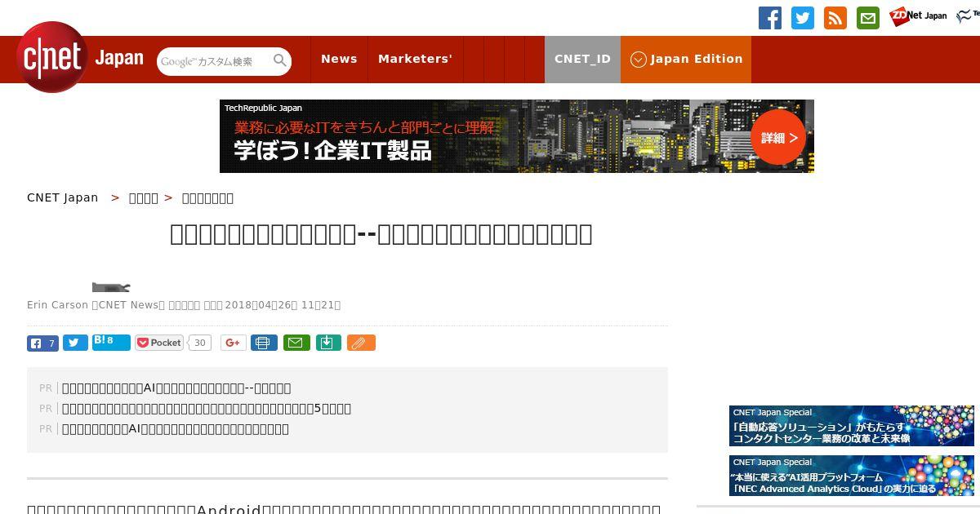Click the teal download-arrow save icon
Screen dimensions: 980x514
coord(328,343)
